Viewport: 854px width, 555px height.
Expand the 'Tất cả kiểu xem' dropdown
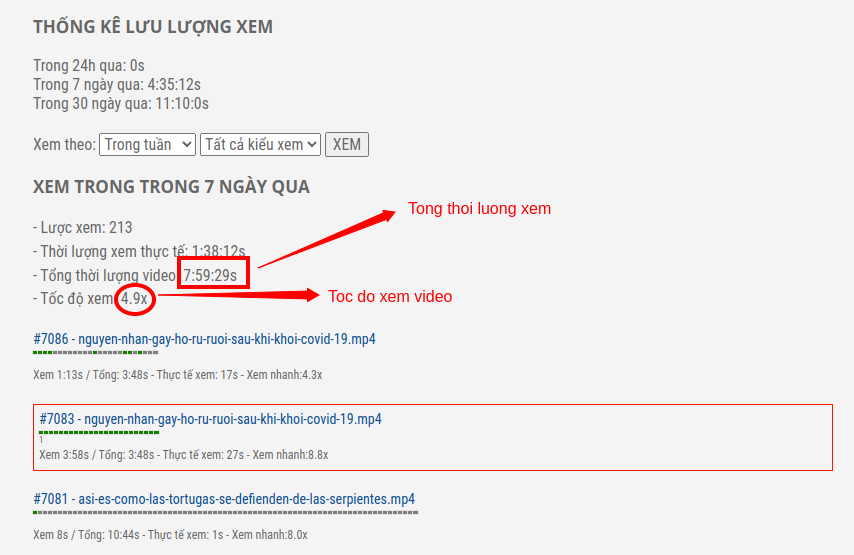(x=260, y=144)
